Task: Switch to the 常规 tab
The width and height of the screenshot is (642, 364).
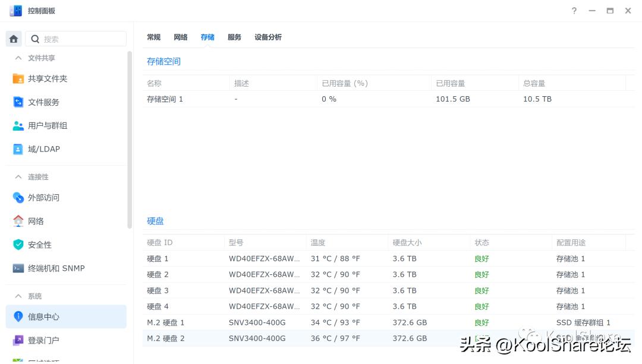Action: pos(153,37)
